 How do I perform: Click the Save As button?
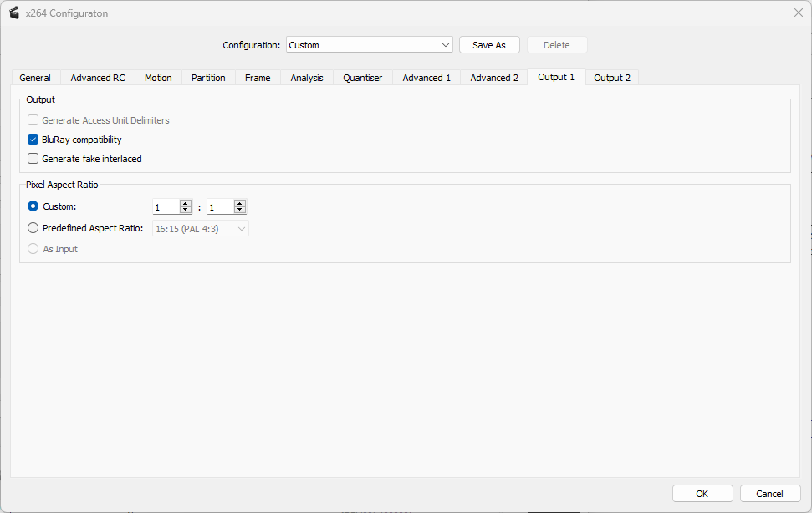pos(489,45)
